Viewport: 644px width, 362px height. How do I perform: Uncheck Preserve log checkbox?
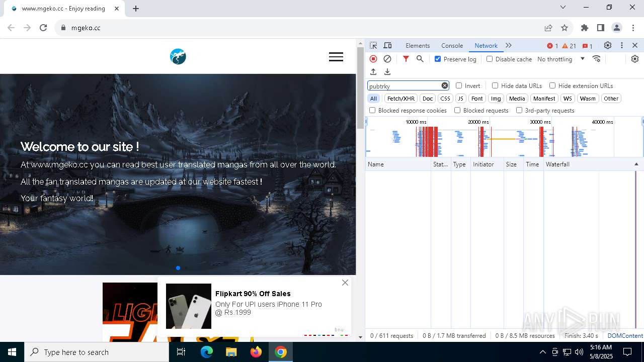tap(438, 59)
